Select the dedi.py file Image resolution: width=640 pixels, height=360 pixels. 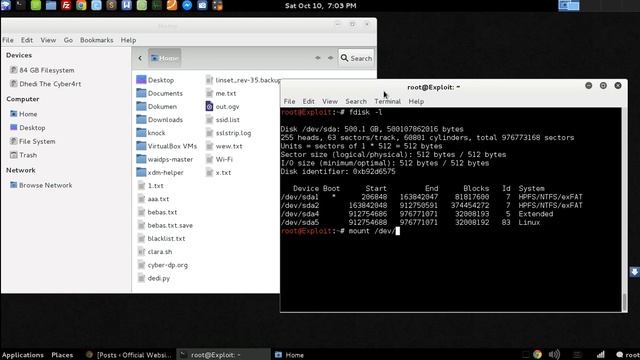[x=154, y=278]
